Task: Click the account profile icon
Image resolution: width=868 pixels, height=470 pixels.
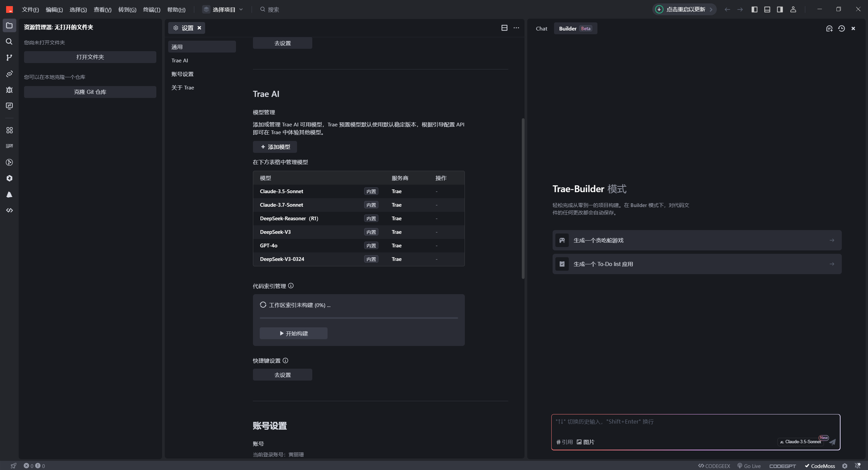Action: coord(793,9)
